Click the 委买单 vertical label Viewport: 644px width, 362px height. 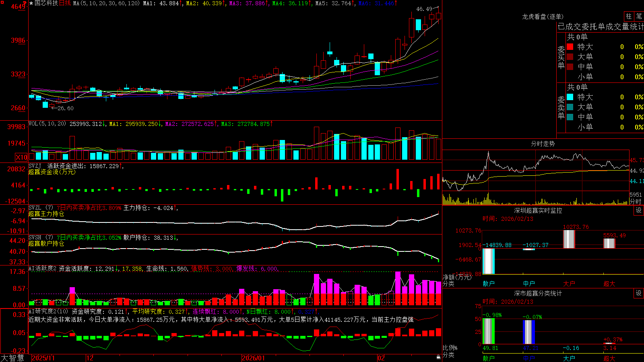561,57
